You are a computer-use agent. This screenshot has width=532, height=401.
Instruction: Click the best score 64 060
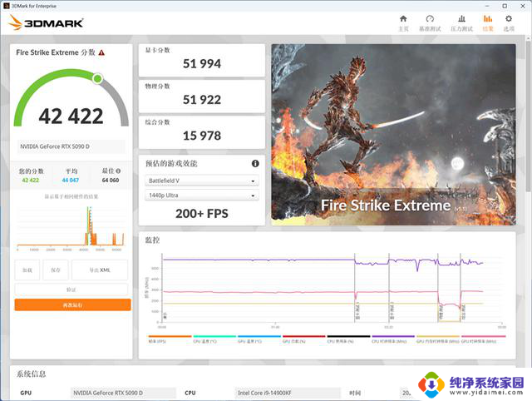click(111, 181)
